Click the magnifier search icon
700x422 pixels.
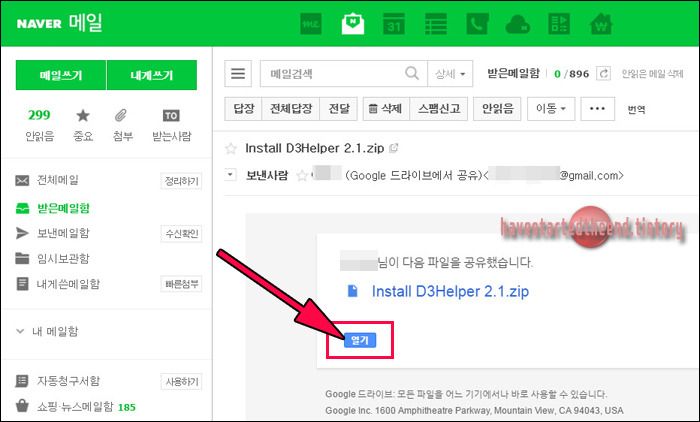(412, 73)
